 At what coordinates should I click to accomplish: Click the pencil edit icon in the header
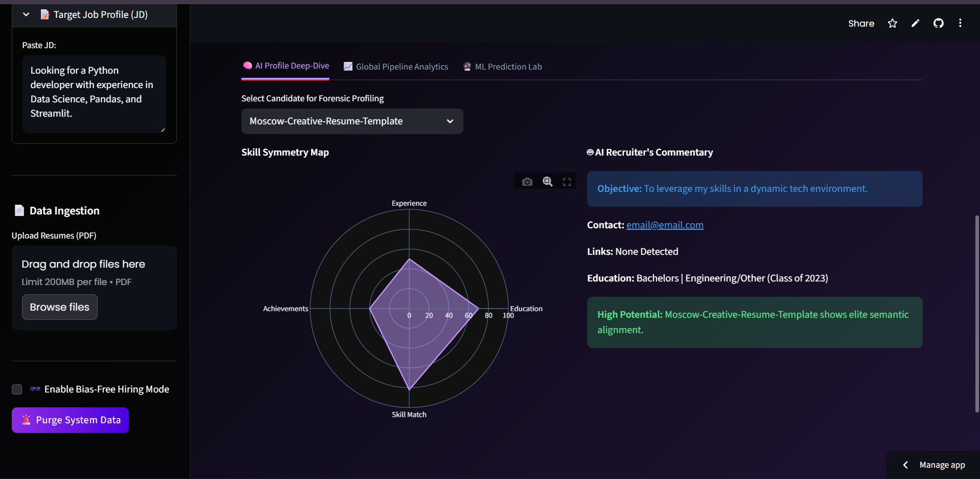click(x=915, y=23)
